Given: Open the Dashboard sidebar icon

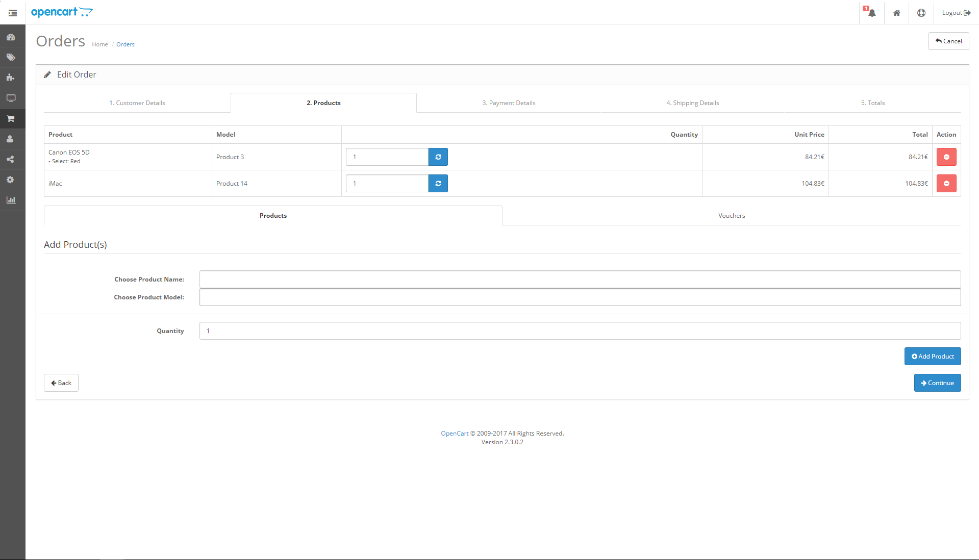Looking at the screenshot, I should pos(11,37).
